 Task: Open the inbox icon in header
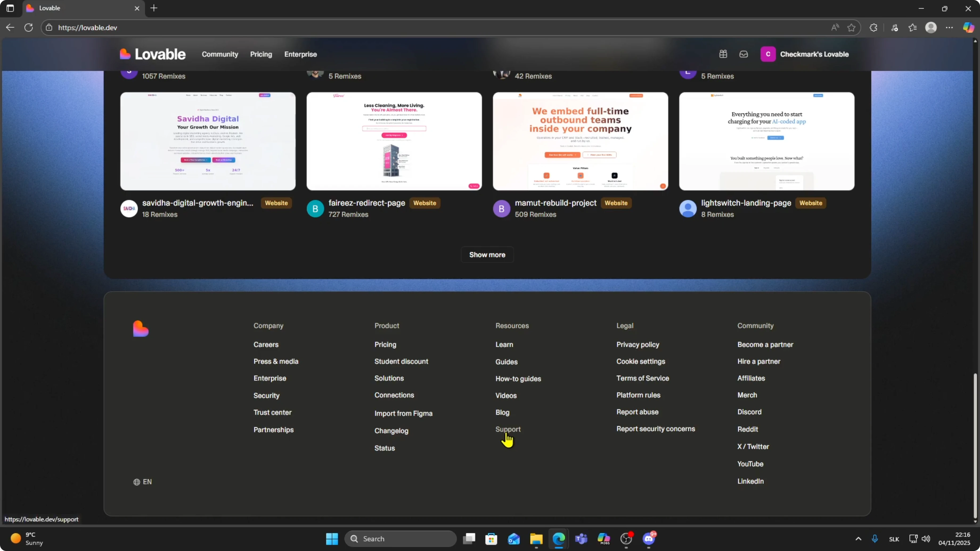[744, 54]
